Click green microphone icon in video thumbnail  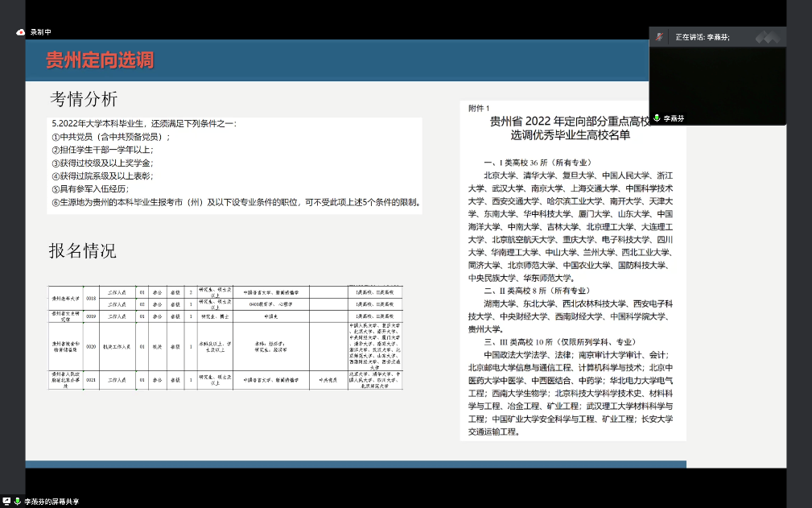coord(657,118)
